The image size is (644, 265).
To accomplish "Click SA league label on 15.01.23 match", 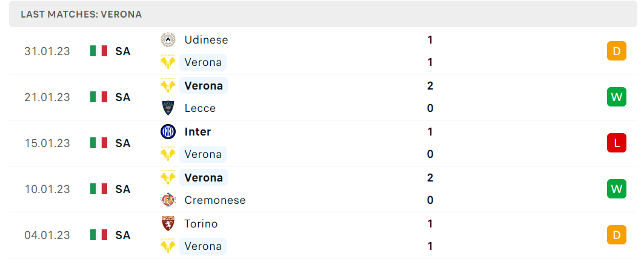I will (x=122, y=143).
